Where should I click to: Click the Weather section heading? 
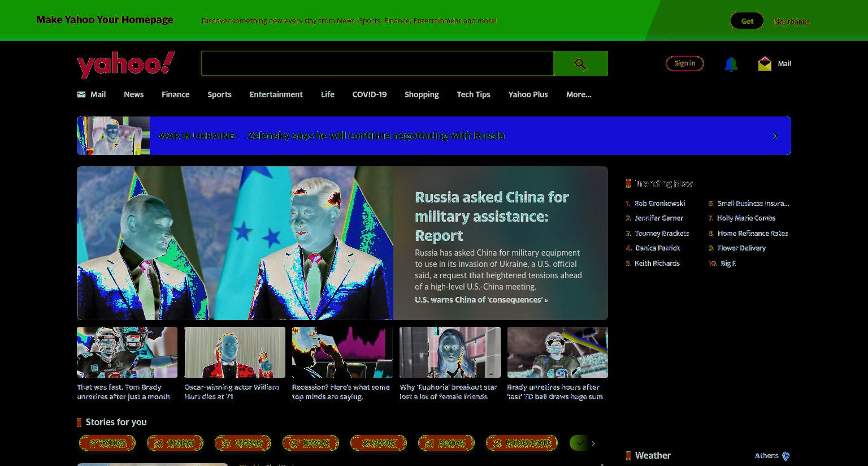[653, 455]
